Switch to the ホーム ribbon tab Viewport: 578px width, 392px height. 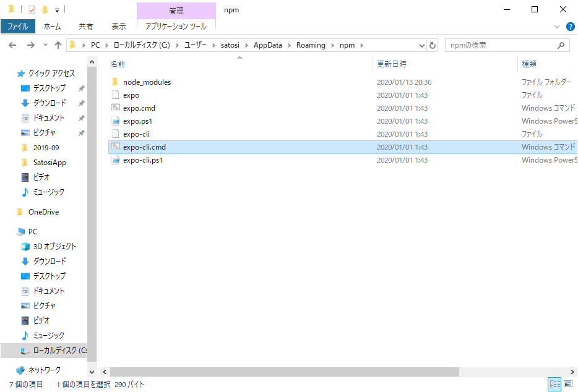[x=52, y=27]
